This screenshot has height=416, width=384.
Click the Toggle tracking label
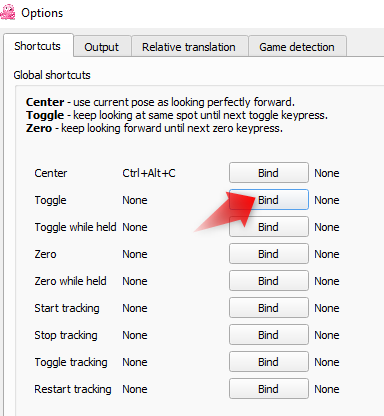pos(71,362)
